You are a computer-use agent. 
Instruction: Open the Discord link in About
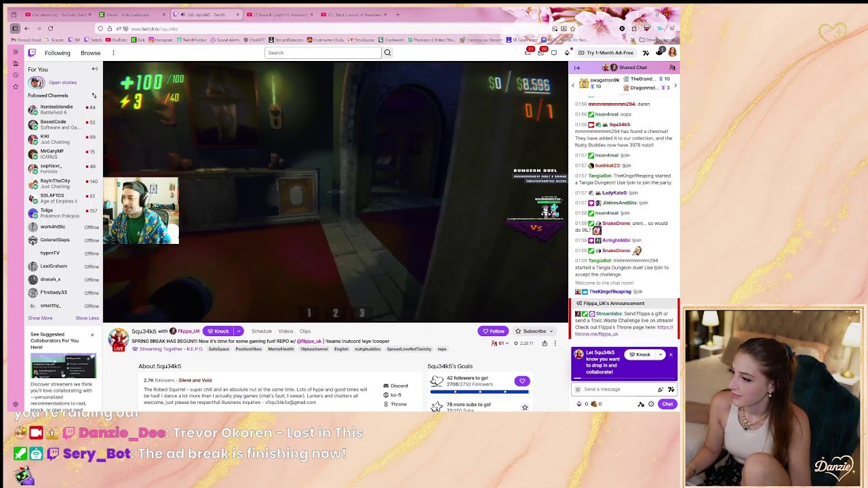395,386
